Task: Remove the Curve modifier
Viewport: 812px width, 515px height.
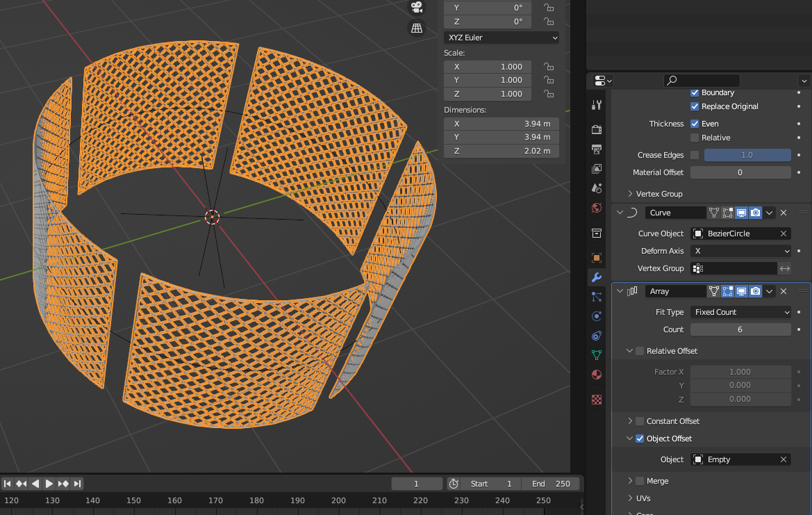Action: point(784,213)
